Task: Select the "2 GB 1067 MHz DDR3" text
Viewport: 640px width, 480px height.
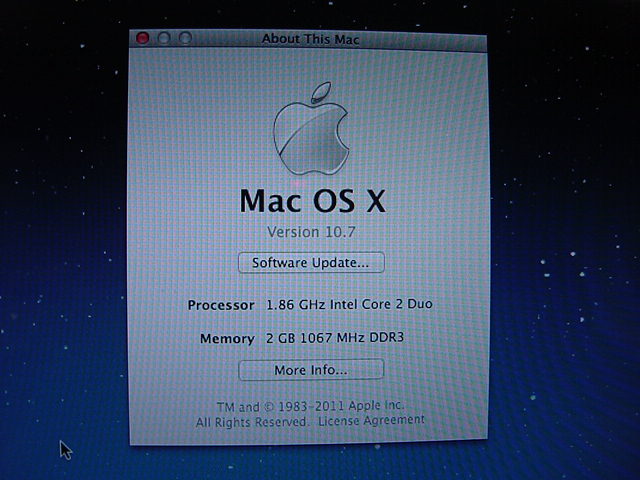Action: [x=335, y=338]
